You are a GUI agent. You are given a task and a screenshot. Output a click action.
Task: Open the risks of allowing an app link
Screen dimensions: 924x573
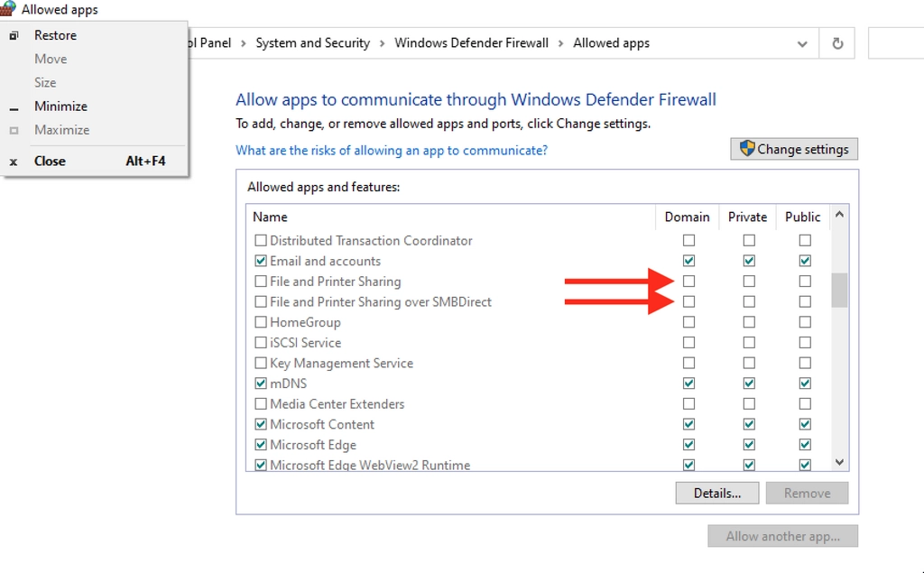click(392, 151)
